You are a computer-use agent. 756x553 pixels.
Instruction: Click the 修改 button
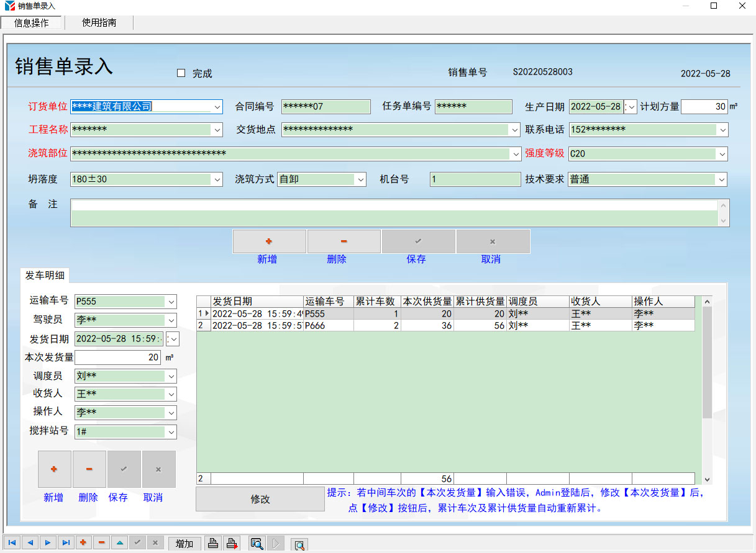(260, 499)
